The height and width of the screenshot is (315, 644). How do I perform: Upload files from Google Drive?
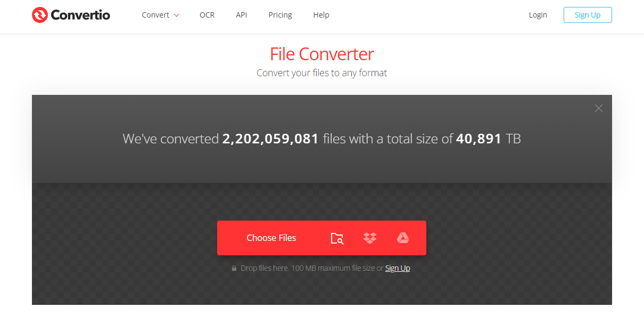click(403, 238)
